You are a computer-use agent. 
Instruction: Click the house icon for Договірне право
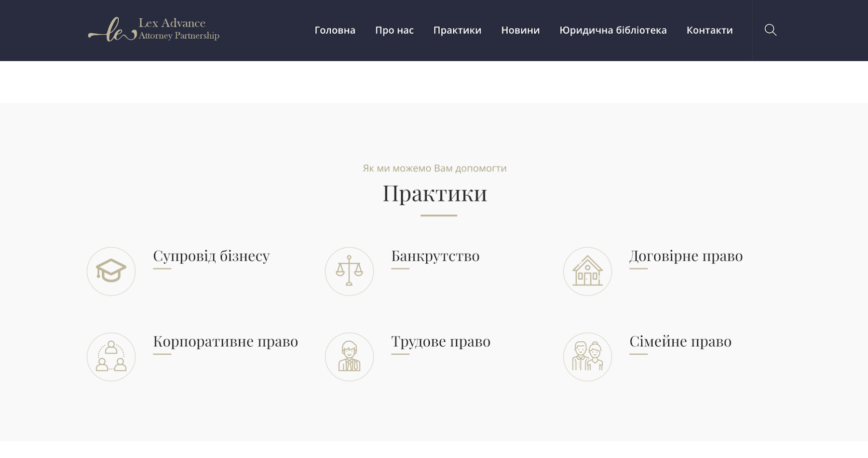click(587, 271)
